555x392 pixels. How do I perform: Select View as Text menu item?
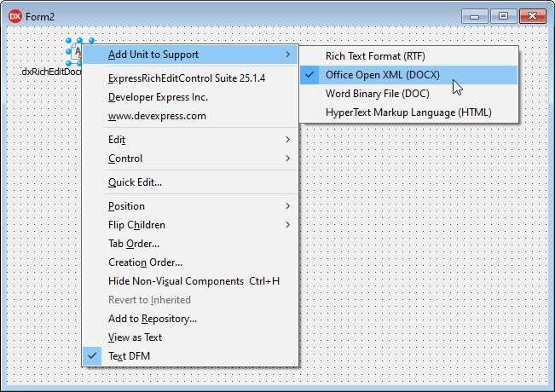[190, 337]
